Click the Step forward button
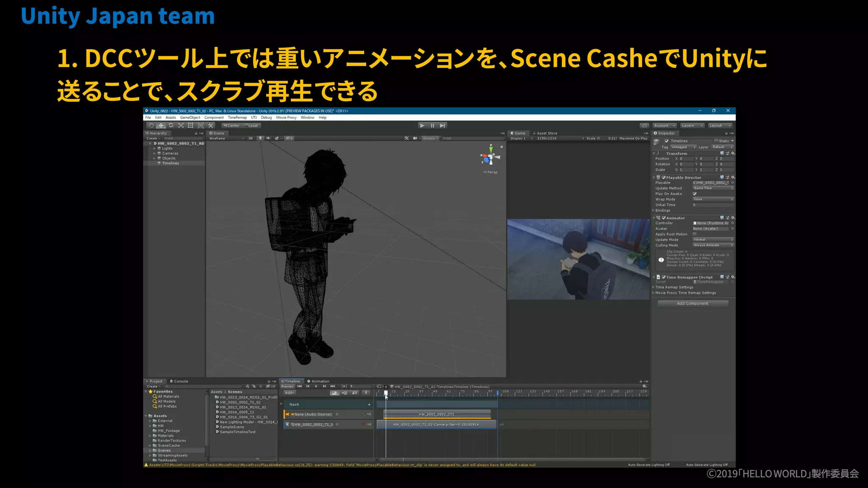The height and width of the screenshot is (488, 868). [x=442, y=125]
